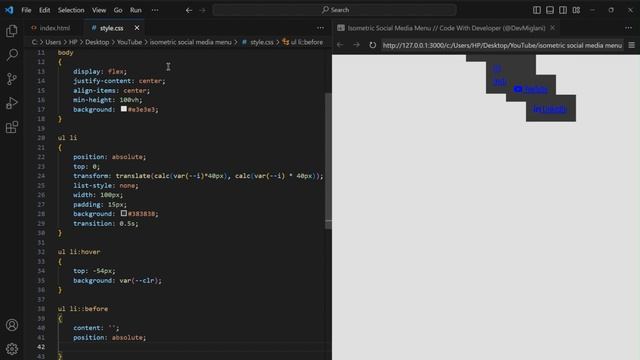Open the Explorer view in activity bar

[x=12, y=31]
